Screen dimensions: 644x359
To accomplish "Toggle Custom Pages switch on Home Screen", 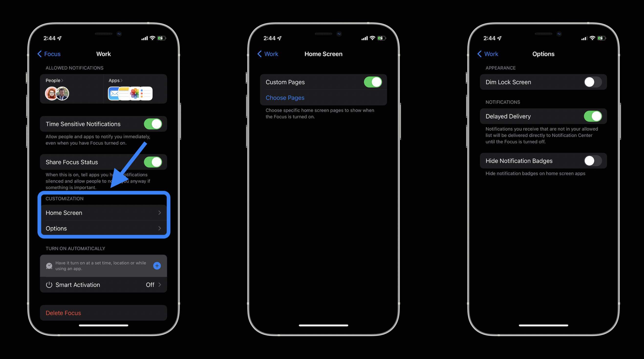I will click(x=372, y=82).
